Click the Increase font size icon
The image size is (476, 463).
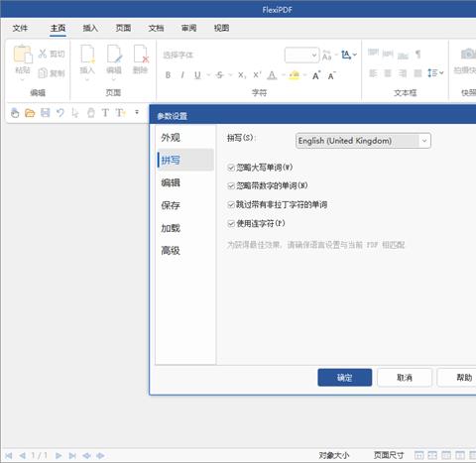click(x=316, y=75)
